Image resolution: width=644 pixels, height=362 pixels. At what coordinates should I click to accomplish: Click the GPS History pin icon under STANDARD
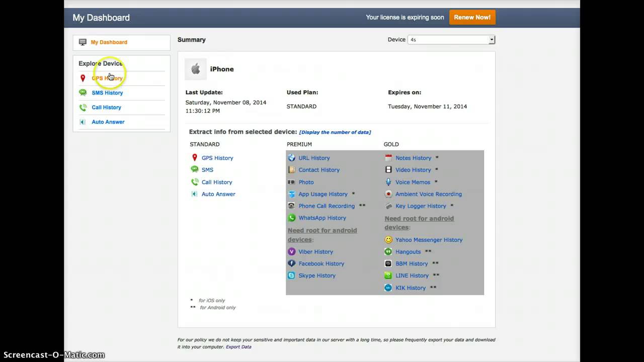coord(195,158)
